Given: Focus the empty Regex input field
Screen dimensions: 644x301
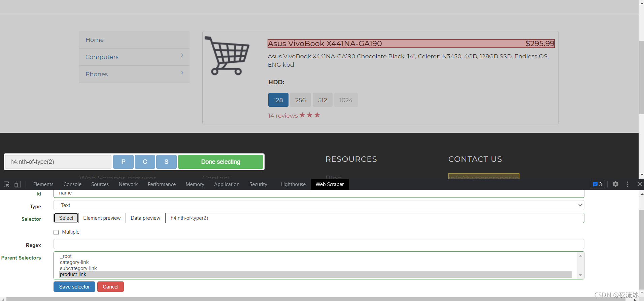Looking at the screenshot, I should point(319,244).
